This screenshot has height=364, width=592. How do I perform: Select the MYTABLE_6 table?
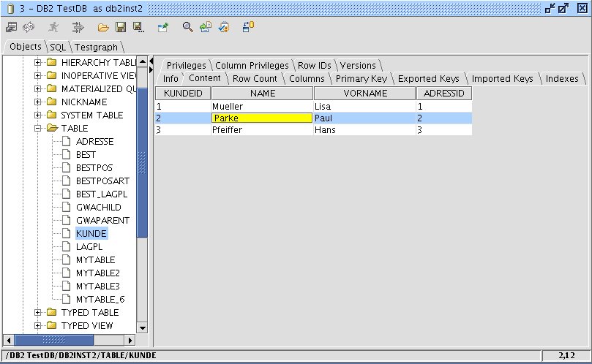tap(100, 299)
